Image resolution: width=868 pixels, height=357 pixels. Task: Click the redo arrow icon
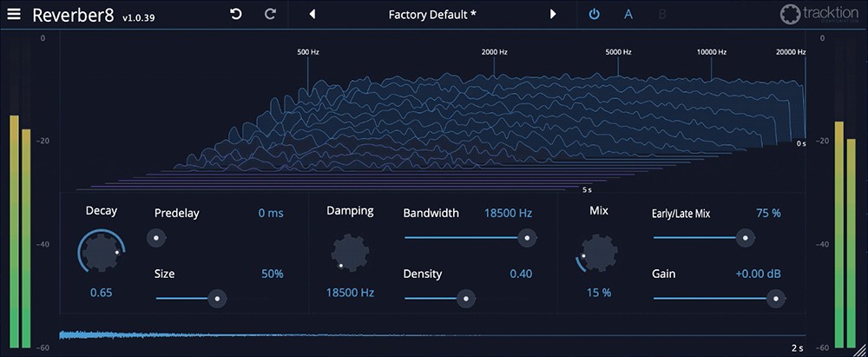pos(270,14)
